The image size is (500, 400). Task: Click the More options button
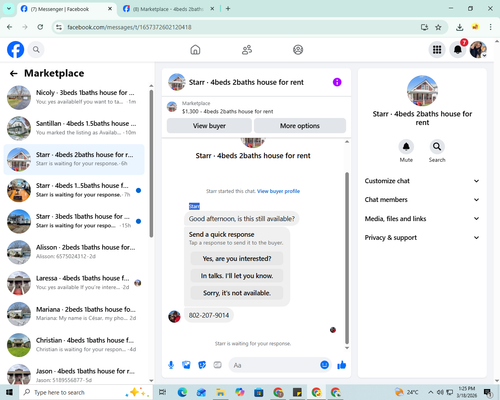(300, 126)
